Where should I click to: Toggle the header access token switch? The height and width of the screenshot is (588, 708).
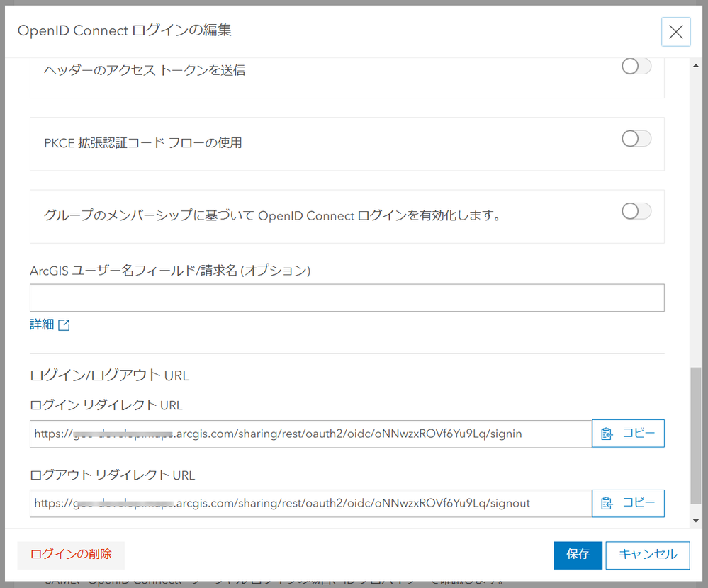(636, 67)
